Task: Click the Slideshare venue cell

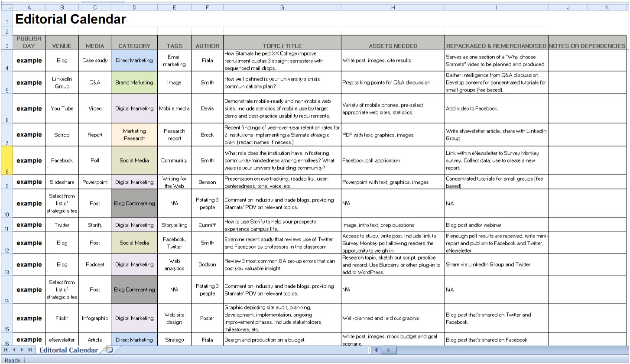Action: [62, 182]
